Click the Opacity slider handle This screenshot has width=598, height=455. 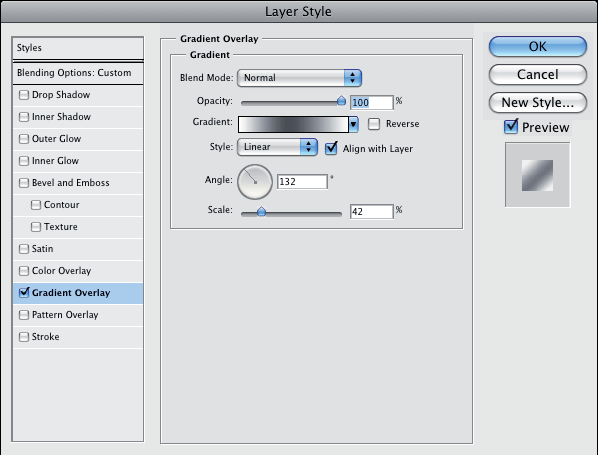coord(341,101)
